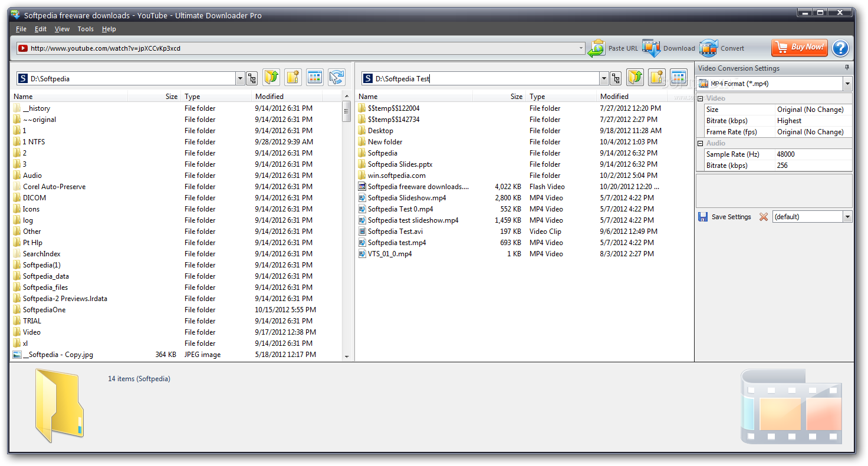Click the refresh/sync arrows icon in left pane
868x466 pixels.
coord(337,77)
